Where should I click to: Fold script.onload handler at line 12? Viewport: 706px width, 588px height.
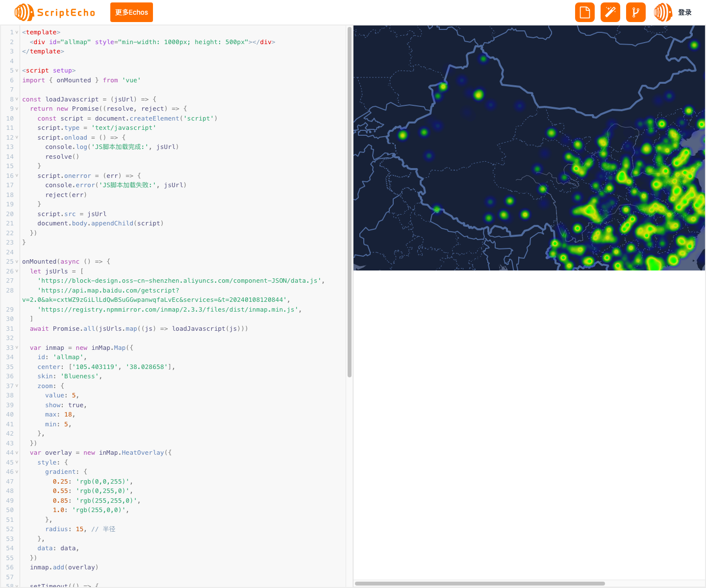17,137
